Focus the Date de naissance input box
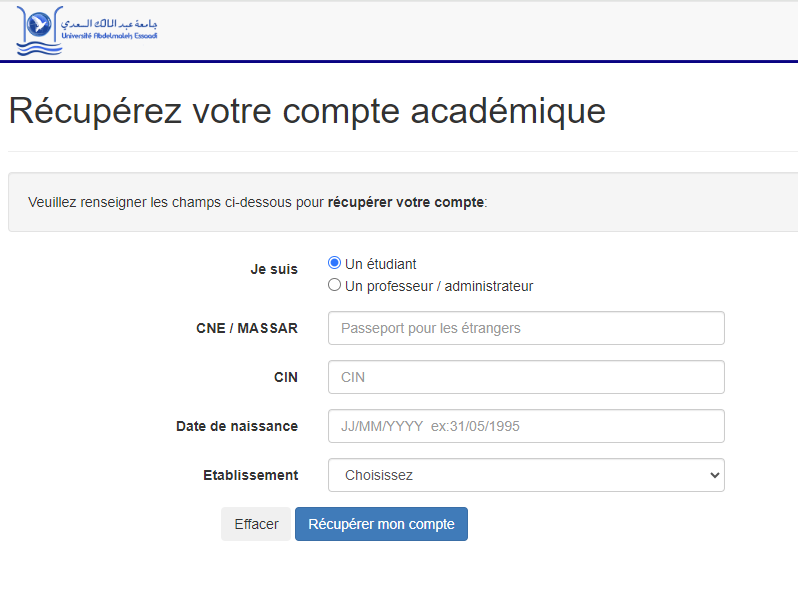Screen dimensions: 798x613 point(526,426)
